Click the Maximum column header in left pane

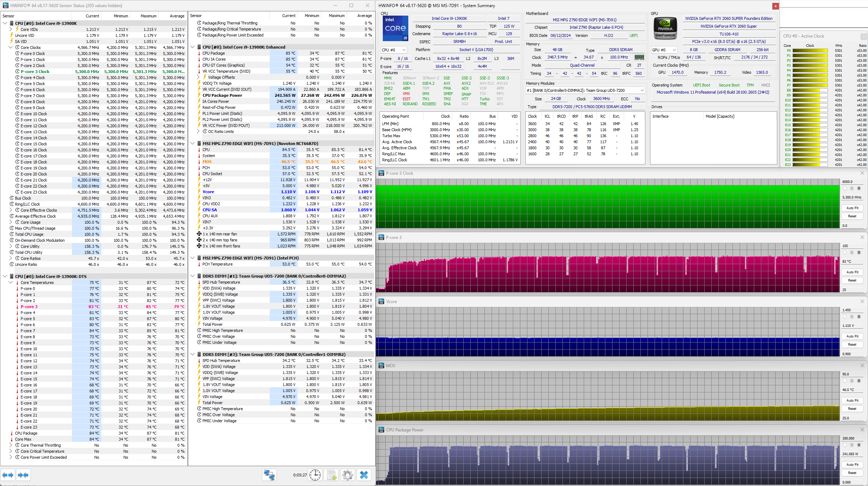[144, 16]
